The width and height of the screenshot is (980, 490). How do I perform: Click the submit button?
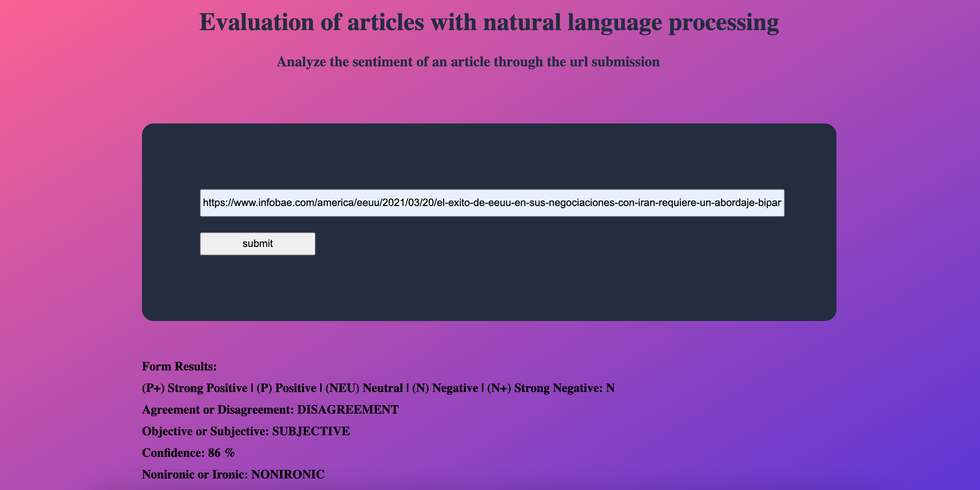click(x=257, y=243)
